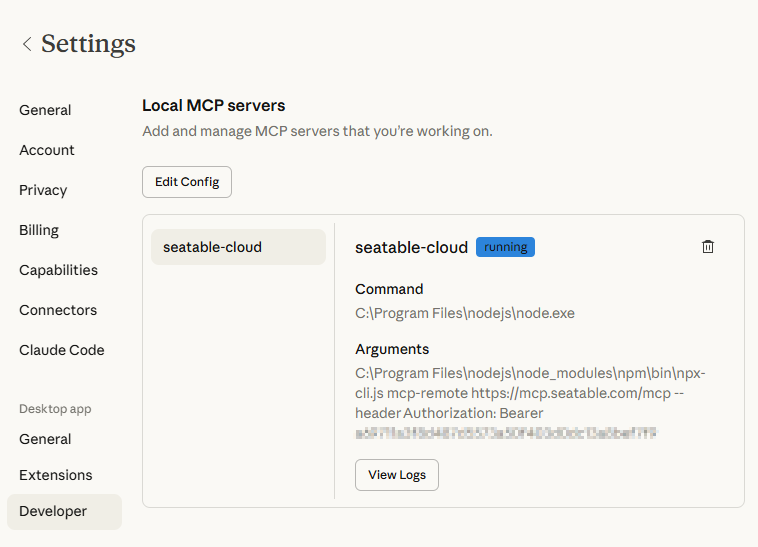This screenshot has height=547, width=758.
Task: Select General under Desktop app
Action: tap(45, 439)
